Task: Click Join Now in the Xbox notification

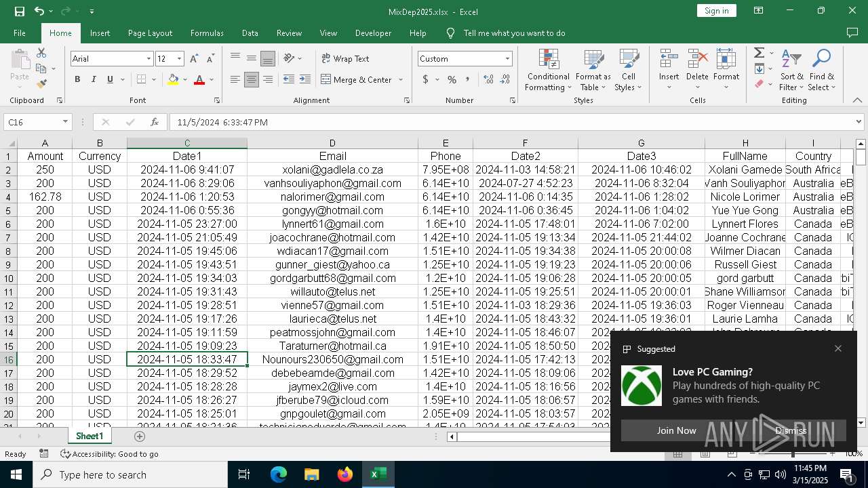Action: (676, 430)
